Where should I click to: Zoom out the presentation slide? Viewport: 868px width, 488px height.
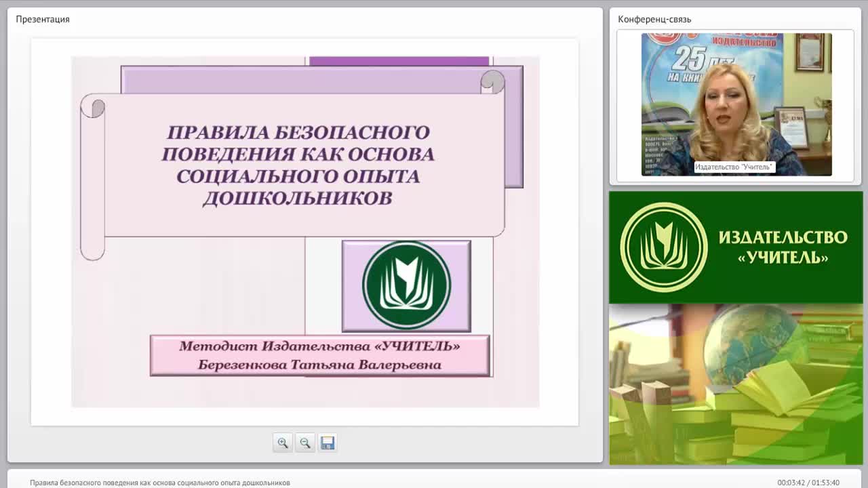point(305,443)
